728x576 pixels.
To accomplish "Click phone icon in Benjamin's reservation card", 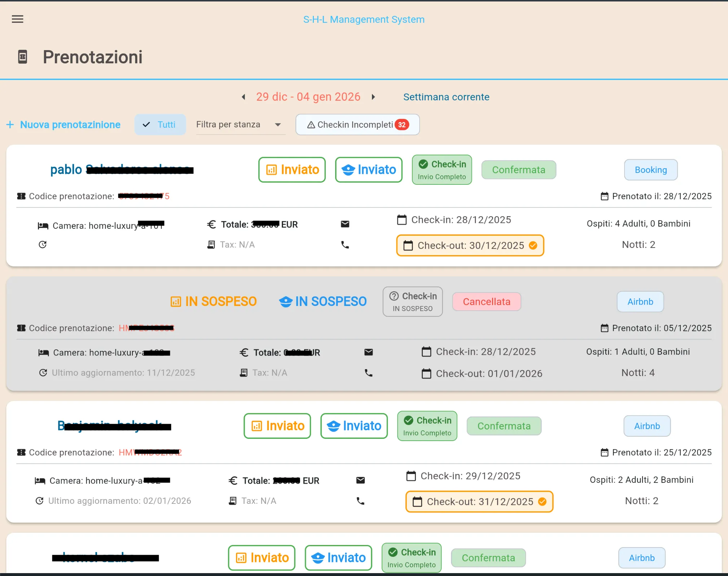I will (x=360, y=501).
